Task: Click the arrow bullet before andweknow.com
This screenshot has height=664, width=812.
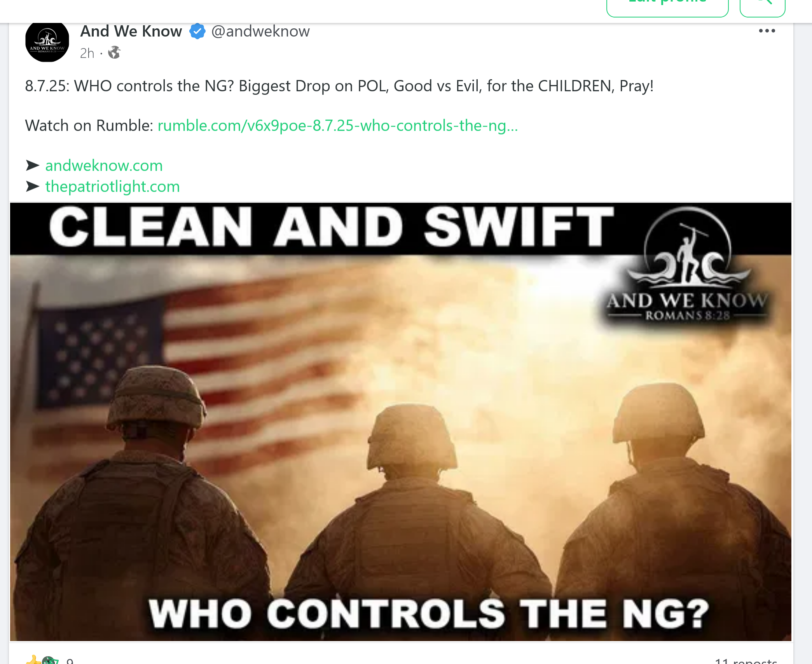Action: (33, 166)
